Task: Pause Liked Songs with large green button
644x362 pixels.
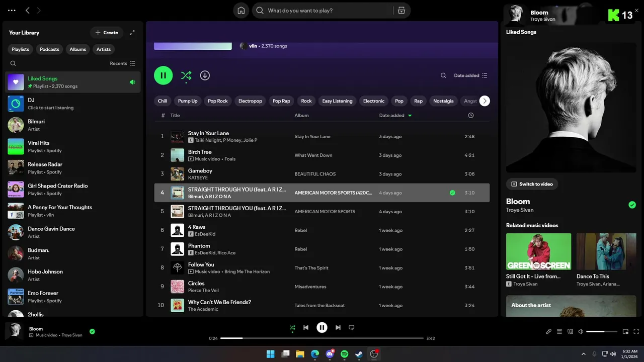Action: tap(163, 75)
